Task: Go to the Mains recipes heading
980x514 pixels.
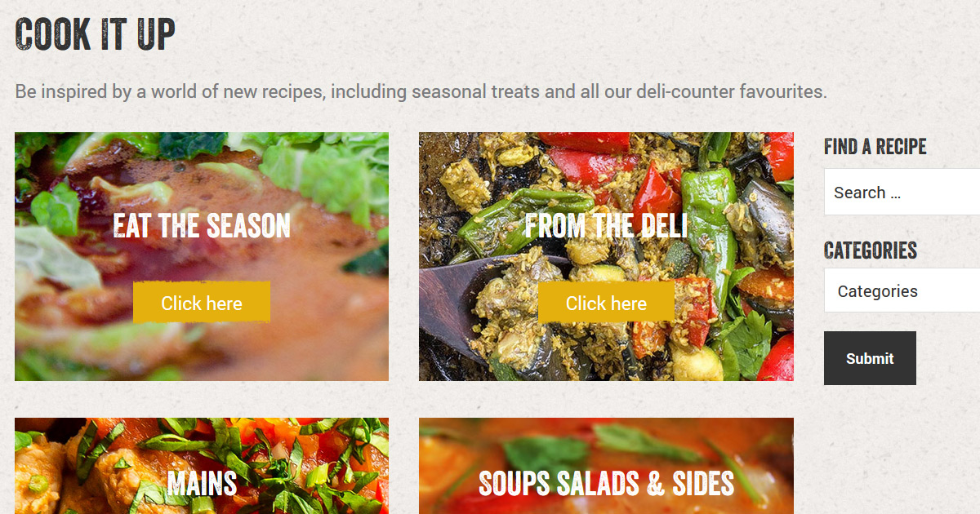Action: point(202,484)
